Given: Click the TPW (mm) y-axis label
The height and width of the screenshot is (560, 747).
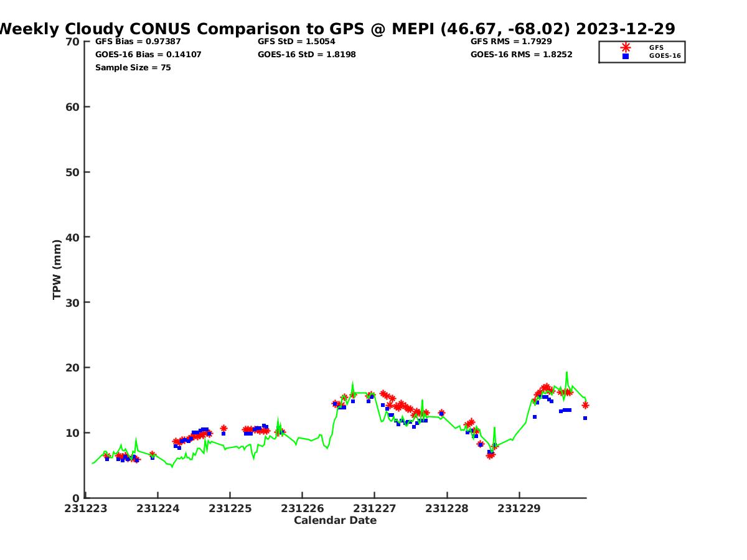Looking at the screenshot, I should point(57,269).
